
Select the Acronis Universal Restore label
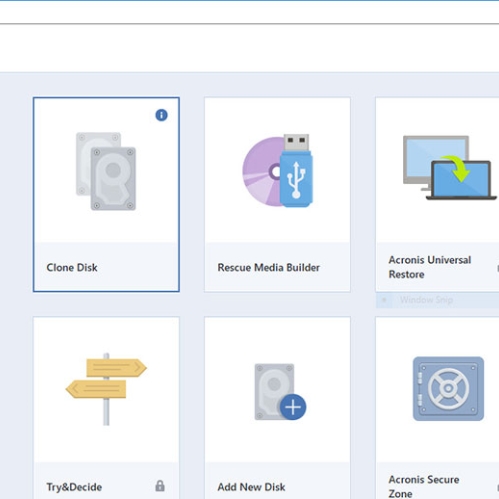click(x=430, y=267)
